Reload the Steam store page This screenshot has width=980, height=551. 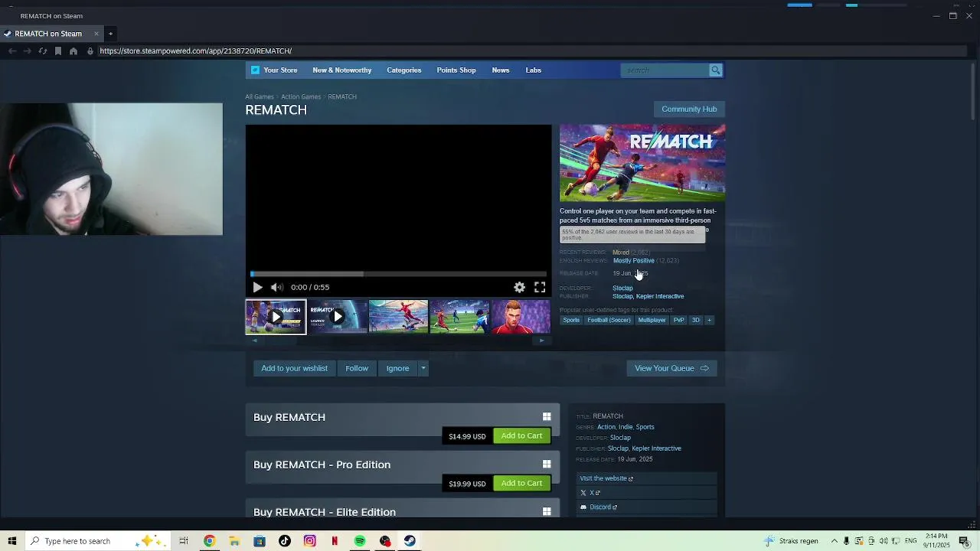tap(43, 51)
